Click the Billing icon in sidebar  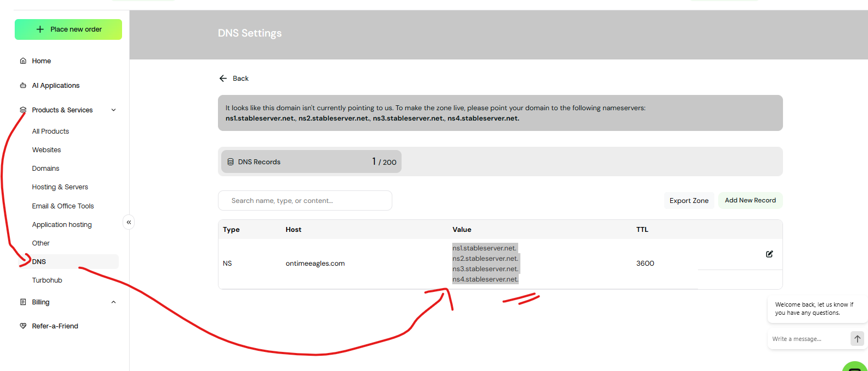23,302
